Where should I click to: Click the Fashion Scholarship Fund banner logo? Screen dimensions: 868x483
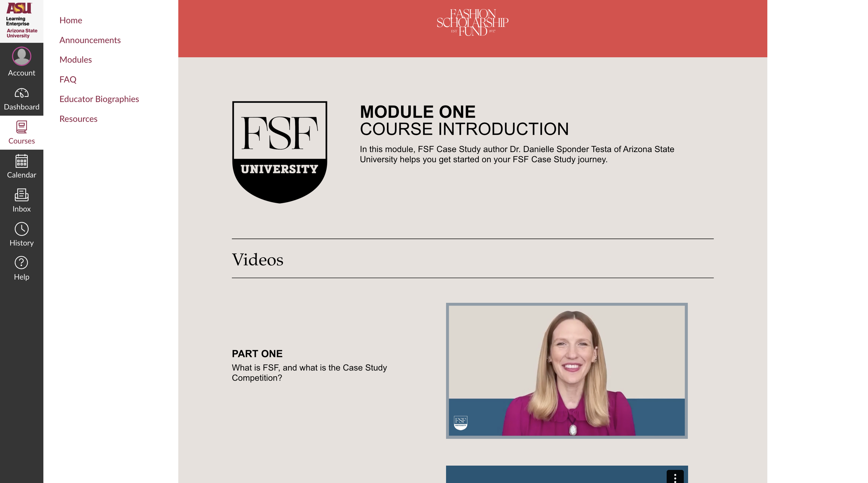(x=473, y=23)
